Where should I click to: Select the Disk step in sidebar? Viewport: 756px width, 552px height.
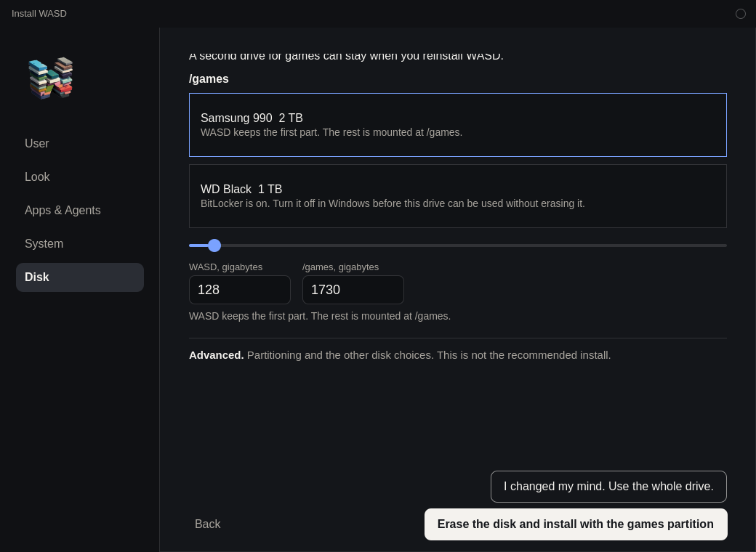click(79, 277)
